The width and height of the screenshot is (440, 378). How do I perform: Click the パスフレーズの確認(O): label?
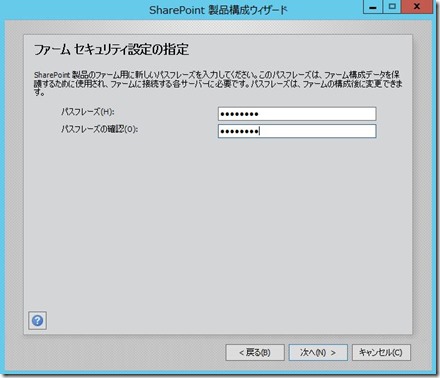tap(99, 129)
